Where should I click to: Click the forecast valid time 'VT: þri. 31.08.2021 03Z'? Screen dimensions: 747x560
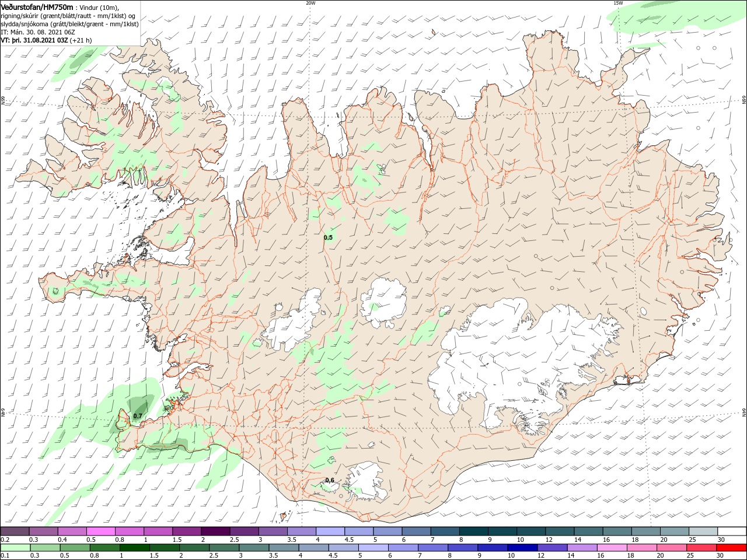(34, 40)
